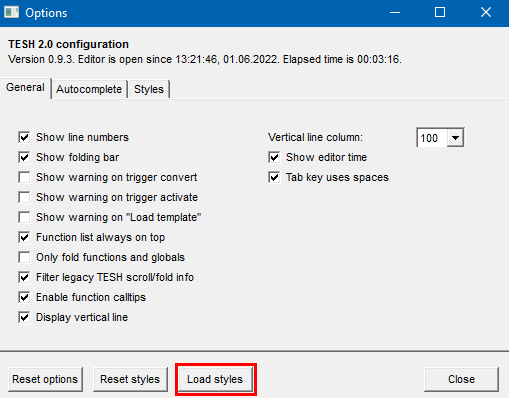Disable Enable function calltips checkbox
Viewport: 509px width, 398px height.
pos(24,297)
